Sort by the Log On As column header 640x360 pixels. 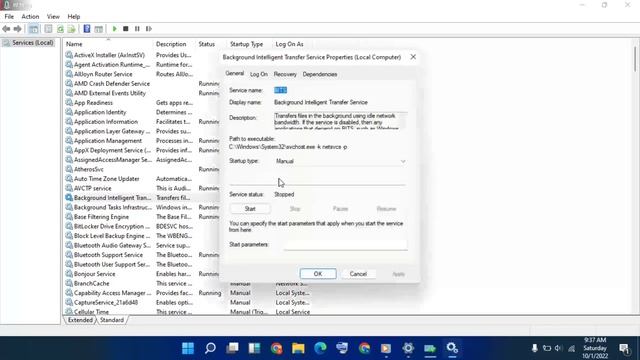289,44
